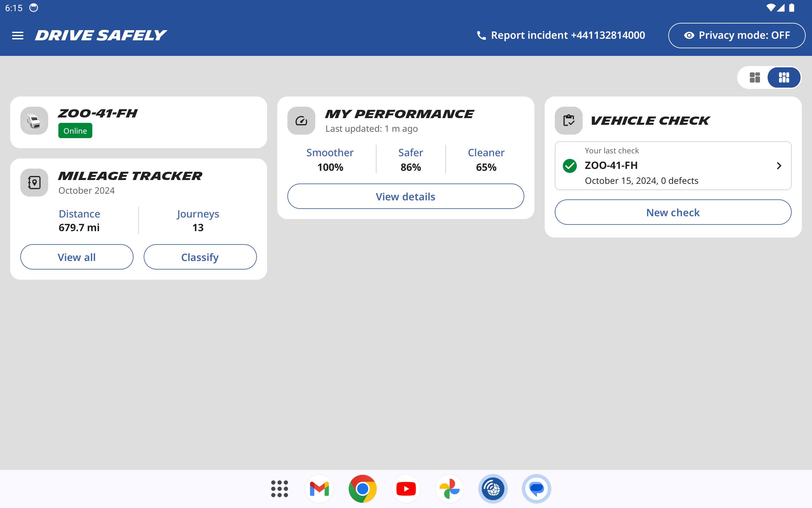
Task: Start a New check
Action: coord(673,212)
